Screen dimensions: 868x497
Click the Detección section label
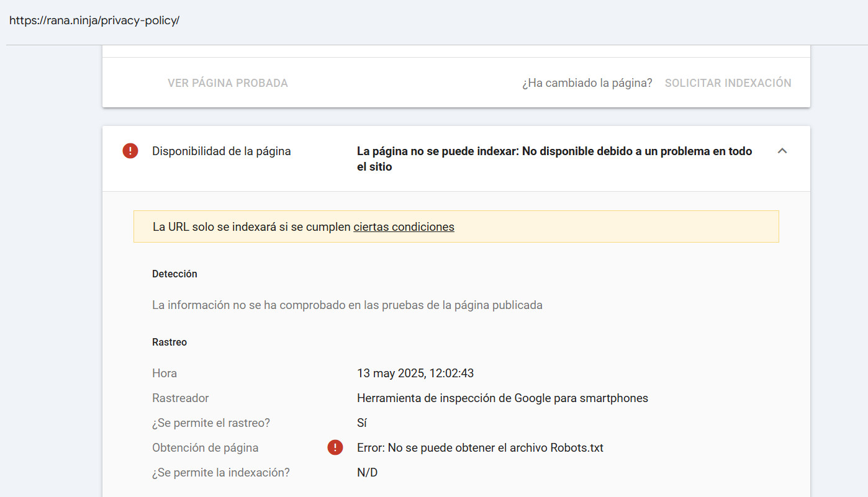(x=174, y=274)
